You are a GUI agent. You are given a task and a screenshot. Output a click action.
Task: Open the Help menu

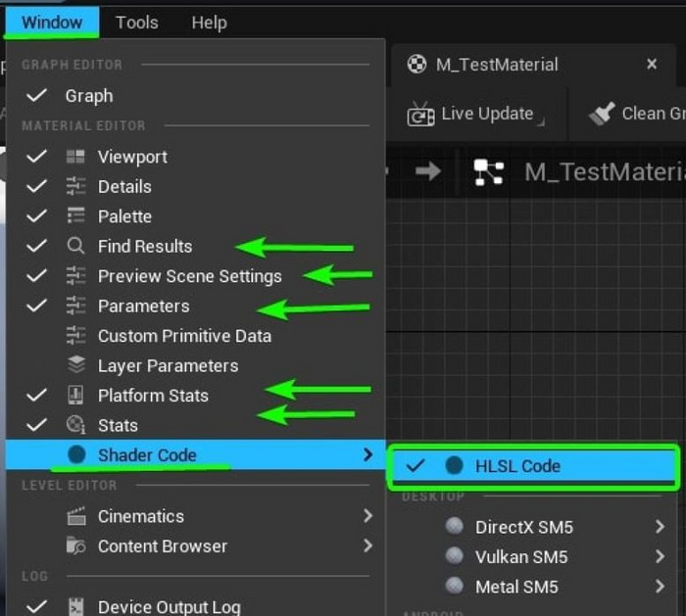click(209, 23)
